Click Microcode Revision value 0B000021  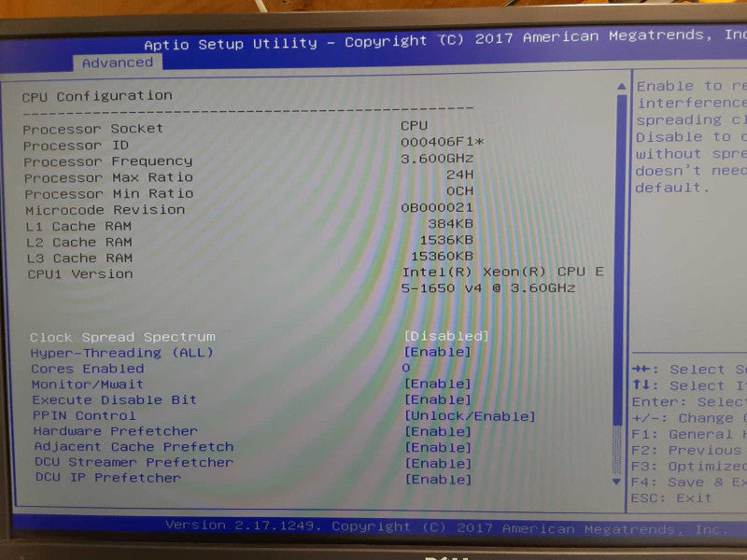point(437,207)
